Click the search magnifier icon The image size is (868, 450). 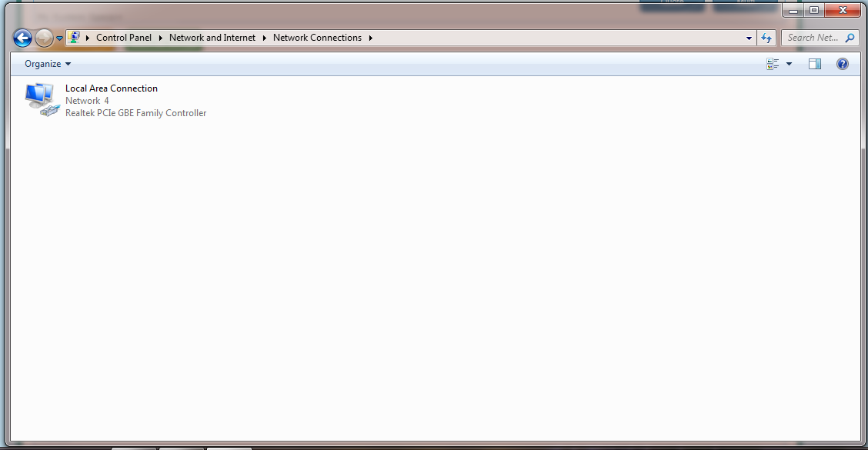[x=850, y=38]
